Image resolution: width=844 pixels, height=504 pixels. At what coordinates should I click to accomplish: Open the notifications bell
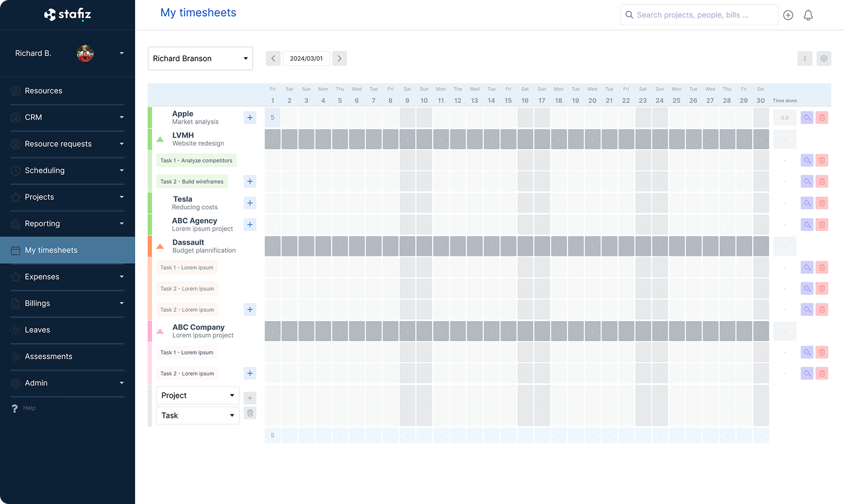[808, 15]
